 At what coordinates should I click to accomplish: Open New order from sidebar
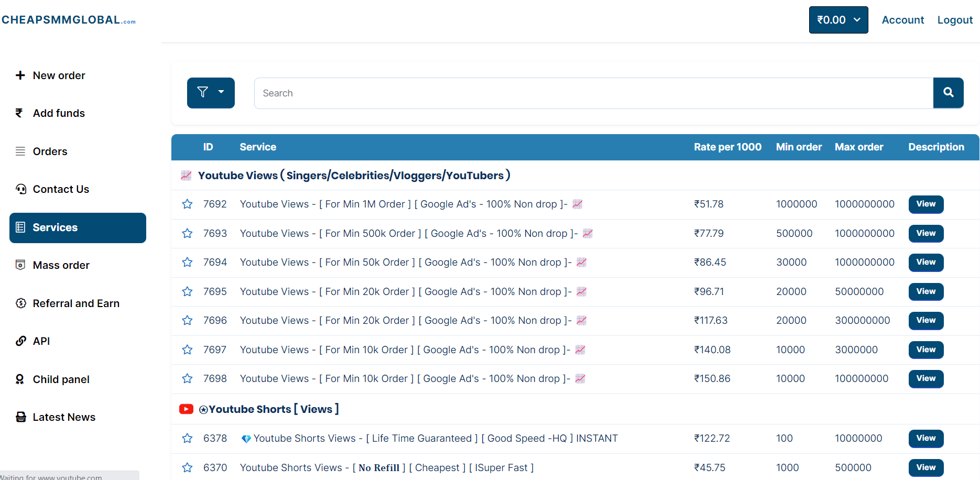click(x=59, y=75)
